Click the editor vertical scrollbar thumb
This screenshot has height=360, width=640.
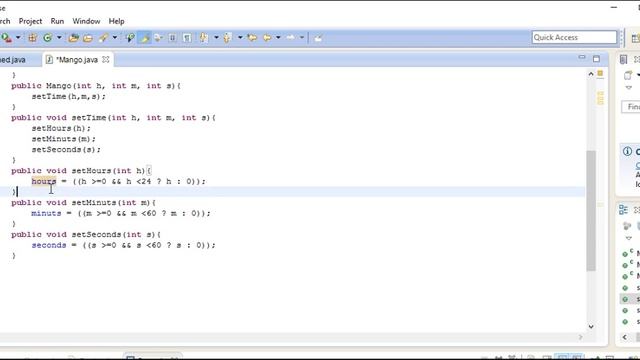pos(591,211)
